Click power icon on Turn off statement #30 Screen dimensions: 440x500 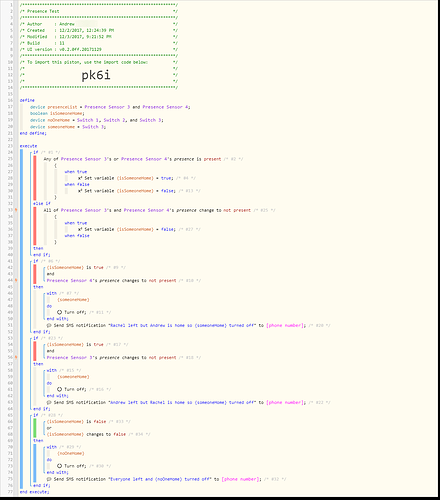point(59,466)
